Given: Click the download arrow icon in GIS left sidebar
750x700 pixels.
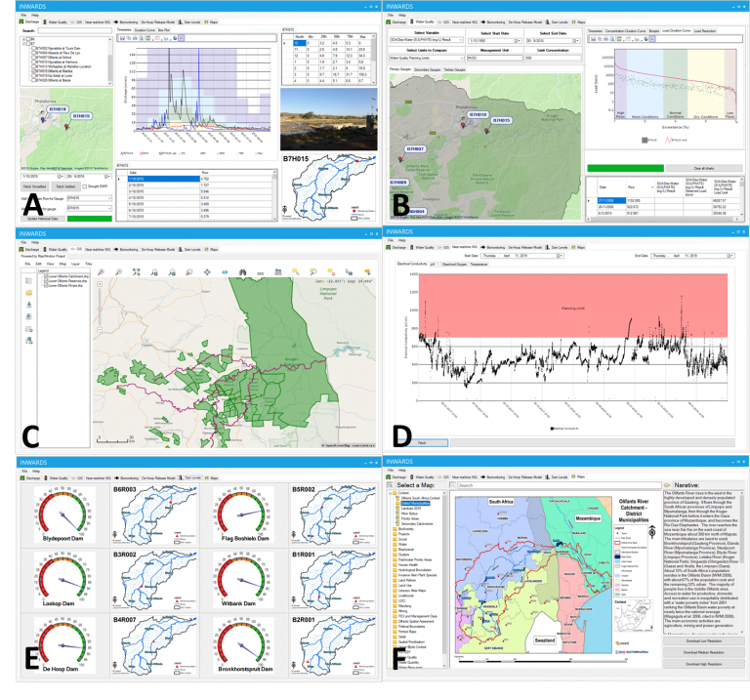Looking at the screenshot, I should (28, 305).
